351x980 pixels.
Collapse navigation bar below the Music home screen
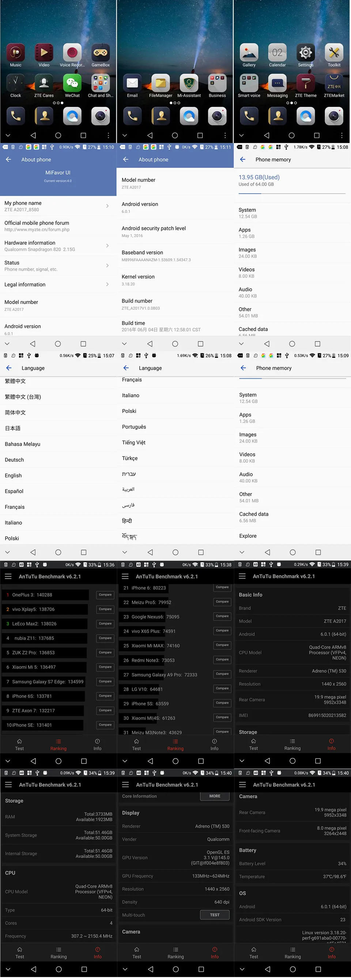coord(8,135)
